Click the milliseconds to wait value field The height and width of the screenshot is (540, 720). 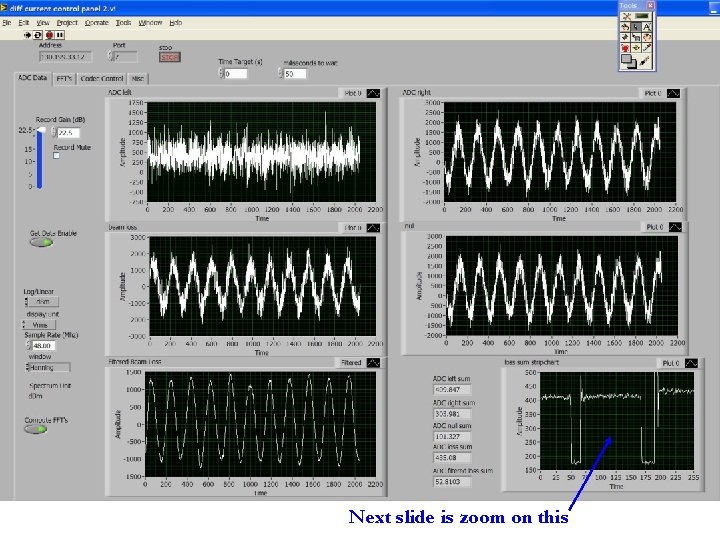click(295, 73)
